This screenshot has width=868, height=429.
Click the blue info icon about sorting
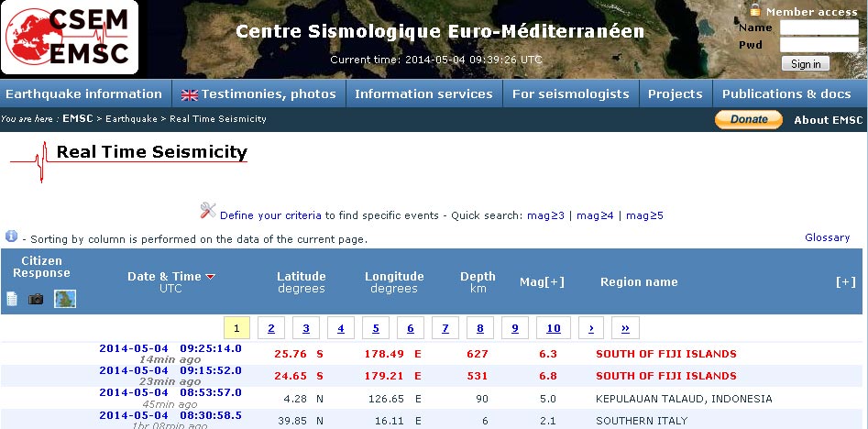coord(11,236)
